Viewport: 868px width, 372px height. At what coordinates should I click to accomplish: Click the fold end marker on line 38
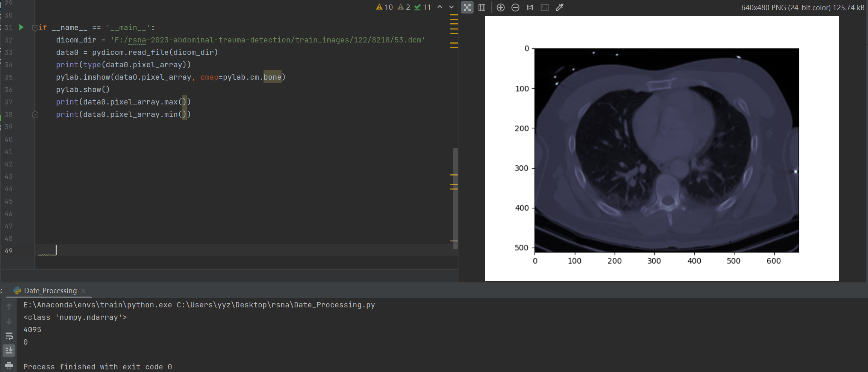[x=35, y=114]
